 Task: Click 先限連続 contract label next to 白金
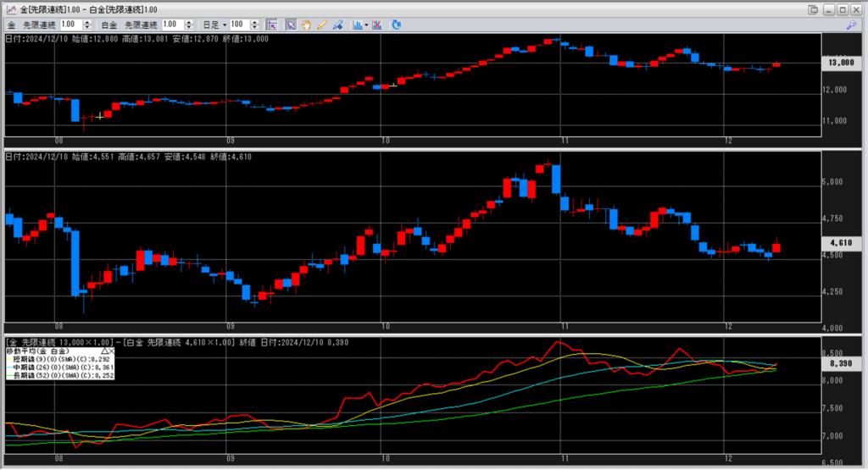pyautogui.click(x=141, y=25)
